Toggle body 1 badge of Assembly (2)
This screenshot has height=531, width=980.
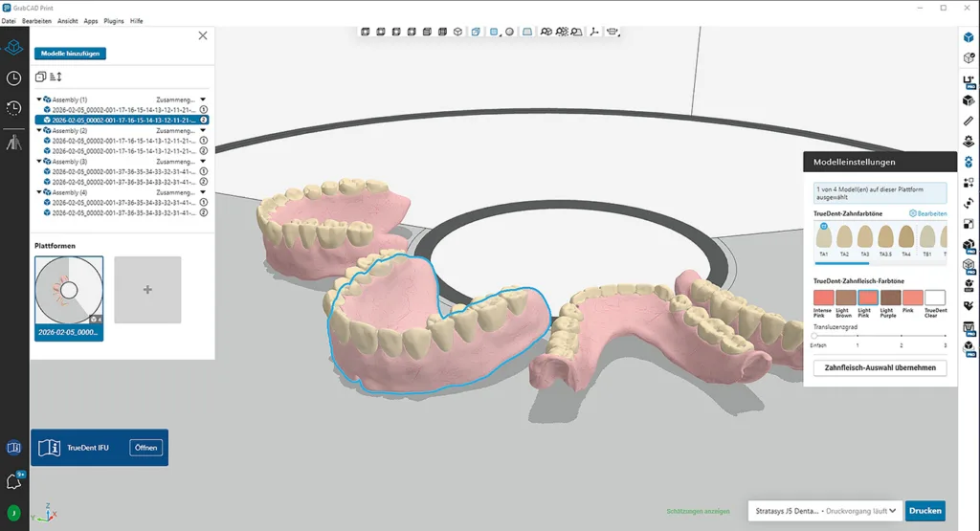point(204,141)
